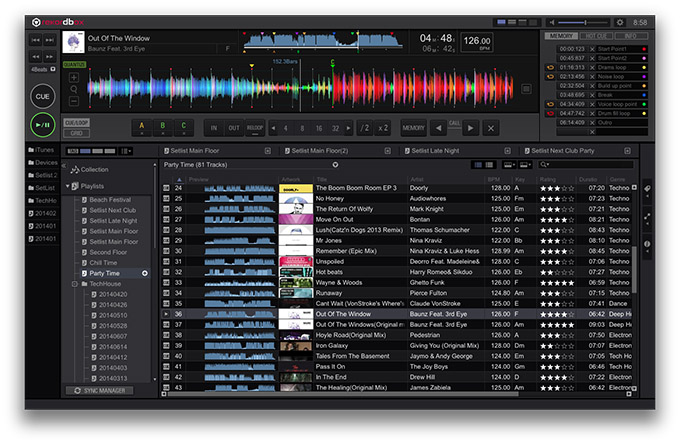The width and height of the screenshot is (680, 444).
Task: Open the Setlist Late Night tab
Action: 434,151
